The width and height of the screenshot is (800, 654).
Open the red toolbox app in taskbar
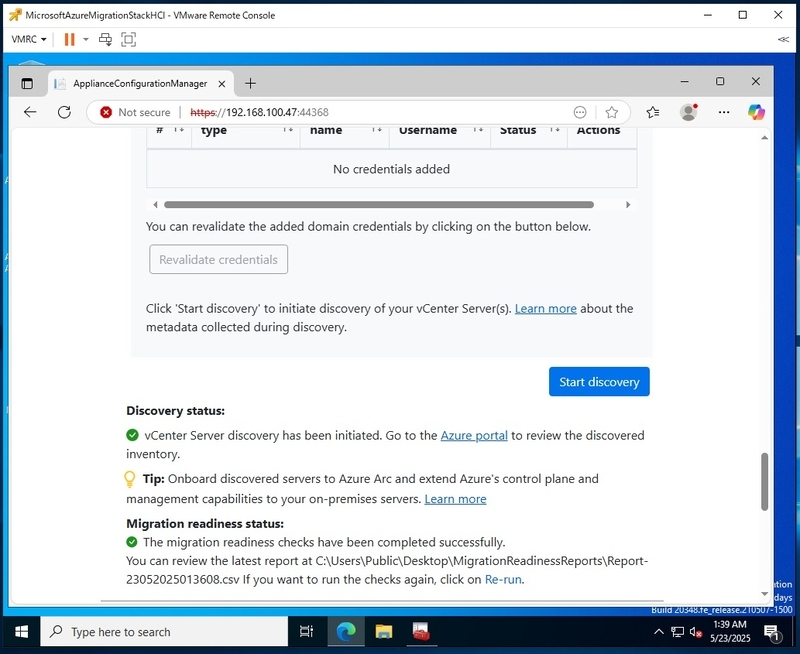tap(421, 632)
